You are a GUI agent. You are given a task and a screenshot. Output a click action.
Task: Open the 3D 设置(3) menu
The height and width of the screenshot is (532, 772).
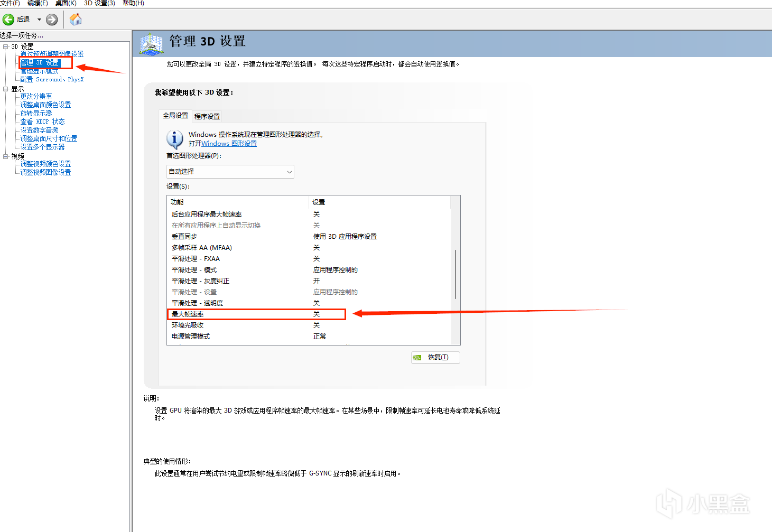99,3
